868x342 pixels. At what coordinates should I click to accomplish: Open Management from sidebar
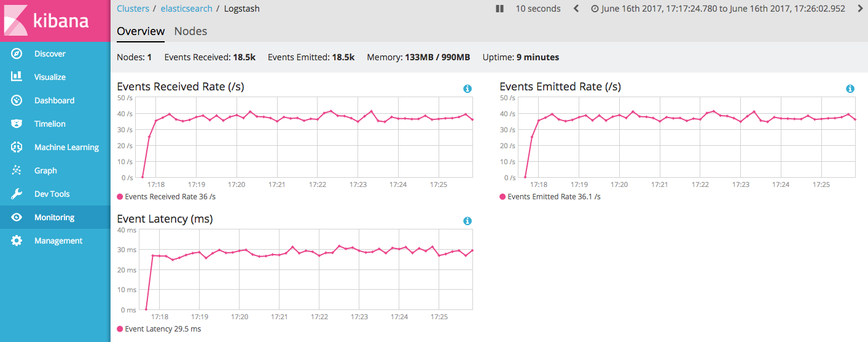[x=55, y=241]
